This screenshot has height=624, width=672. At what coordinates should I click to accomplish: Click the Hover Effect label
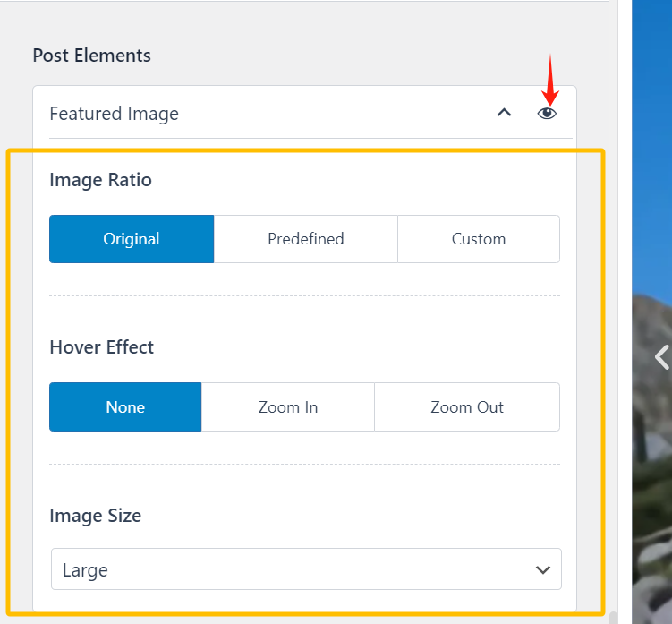pyautogui.click(x=102, y=347)
